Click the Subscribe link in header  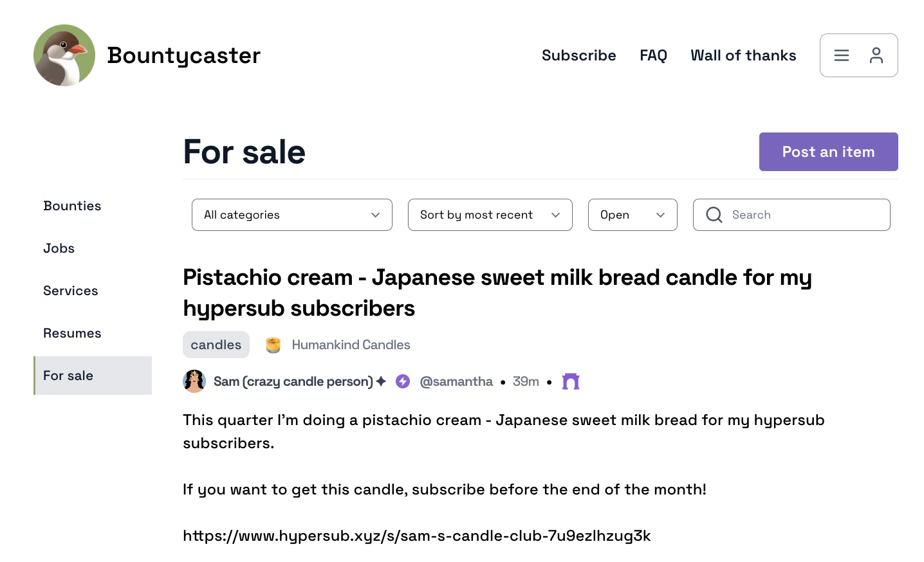[578, 55]
